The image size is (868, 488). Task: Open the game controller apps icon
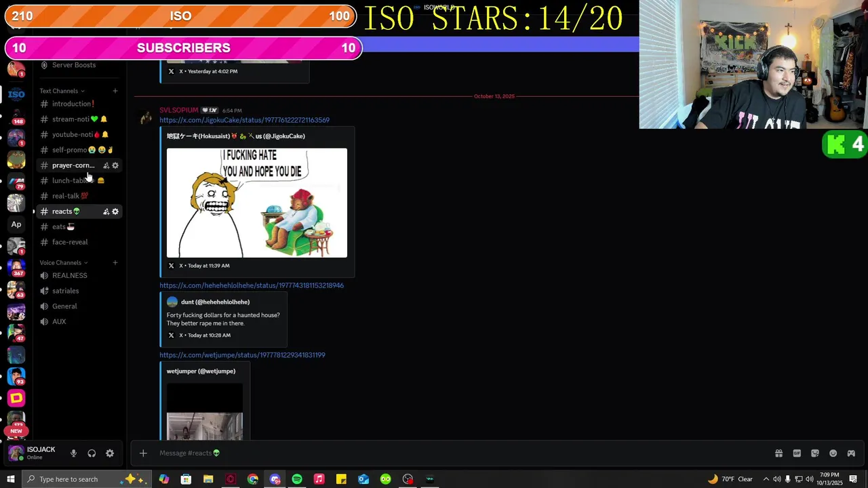(x=851, y=453)
